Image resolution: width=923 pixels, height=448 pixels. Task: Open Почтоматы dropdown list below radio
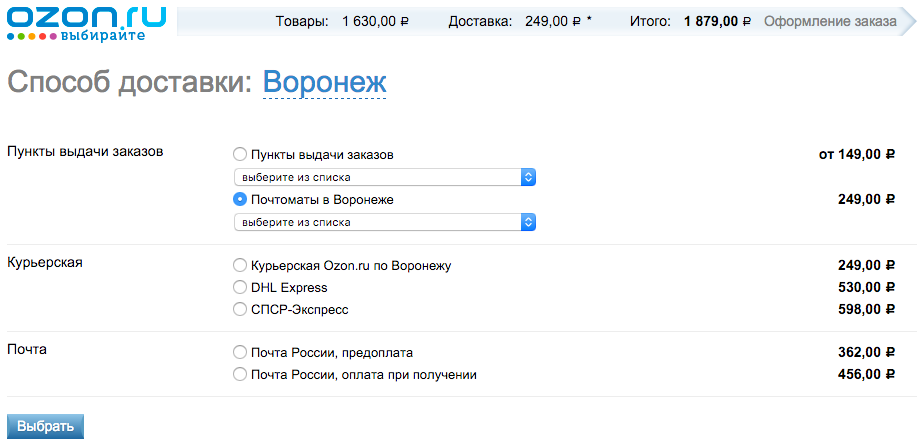384,222
